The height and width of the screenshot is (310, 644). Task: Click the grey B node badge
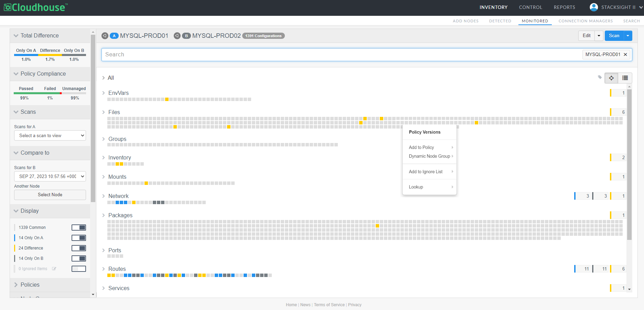click(186, 36)
